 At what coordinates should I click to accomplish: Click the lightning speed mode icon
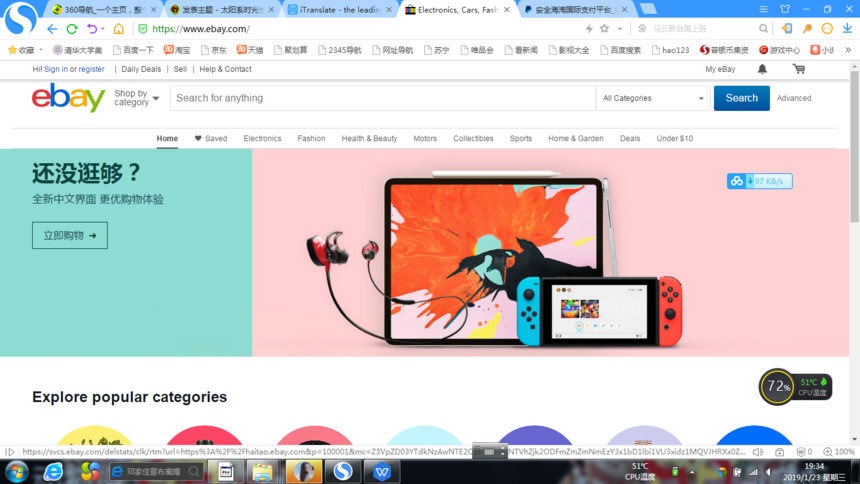589,29
